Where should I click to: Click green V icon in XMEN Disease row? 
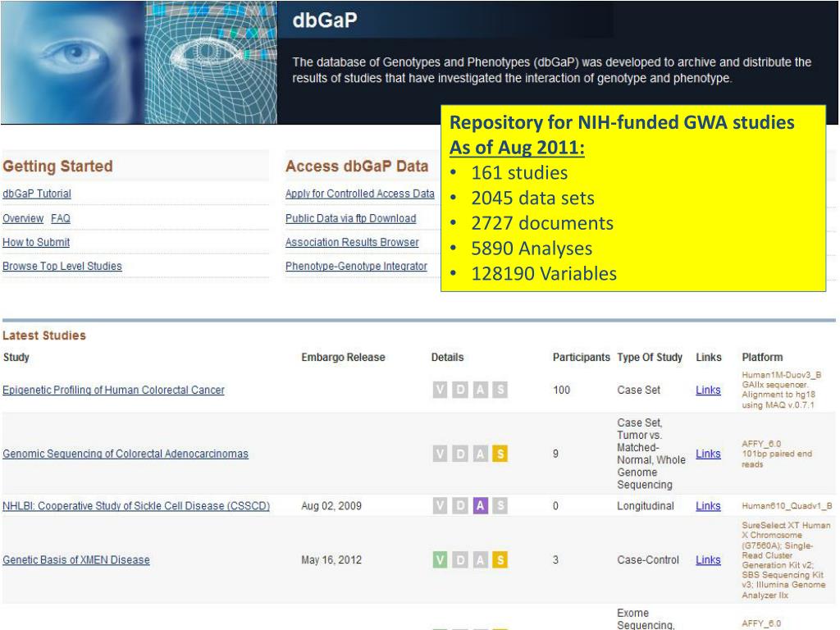click(440, 559)
